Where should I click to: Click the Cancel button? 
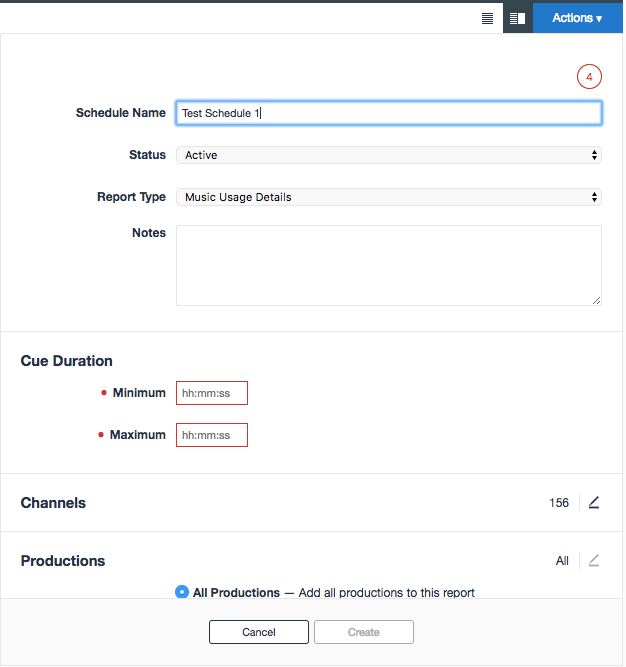click(x=259, y=632)
